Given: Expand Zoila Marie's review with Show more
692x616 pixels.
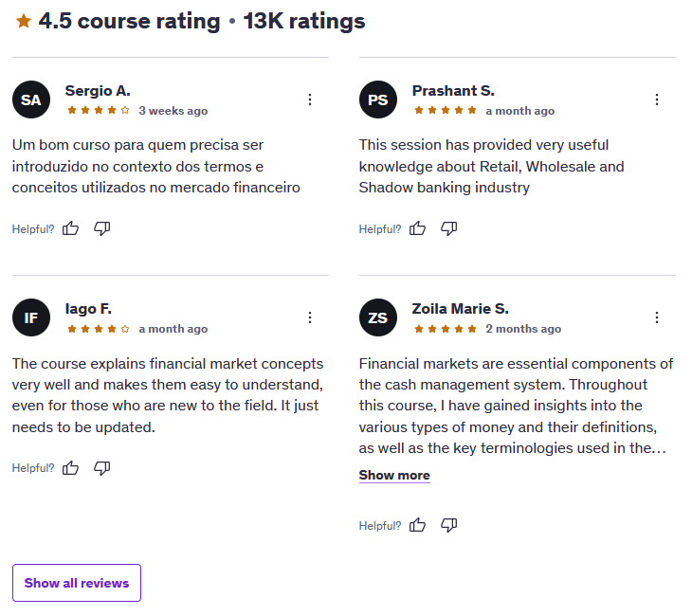Looking at the screenshot, I should (394, 475).
